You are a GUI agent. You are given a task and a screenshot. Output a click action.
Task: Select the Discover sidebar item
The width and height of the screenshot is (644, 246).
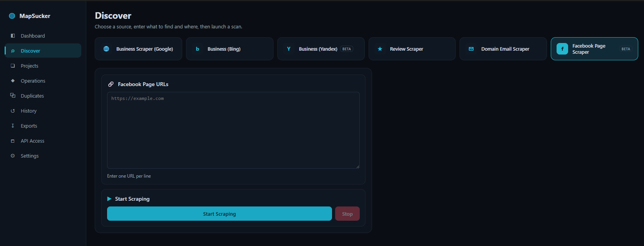[x=43, y=51]
